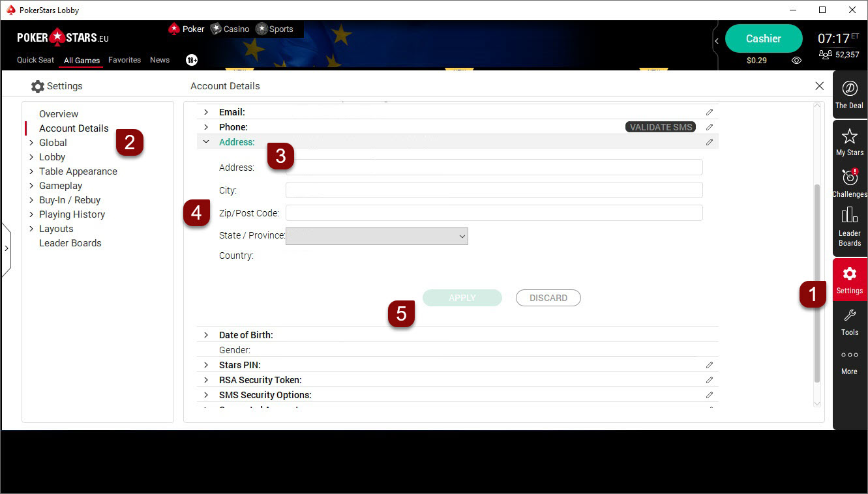Viewport: 868px width, 494px height.
Task: Edit Stars PIN with pencil icon
Action: pyautogui.click(x=710, y=365)
